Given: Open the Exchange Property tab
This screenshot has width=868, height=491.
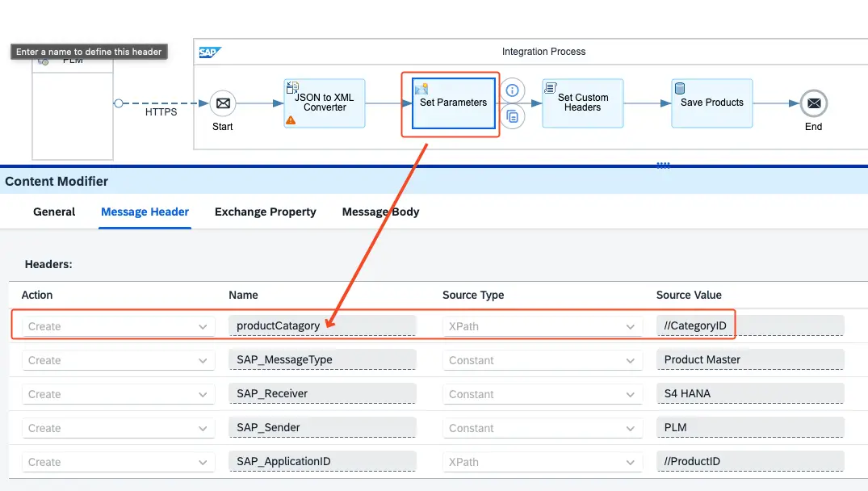Looking at the screenshot, I should (265, 212).
